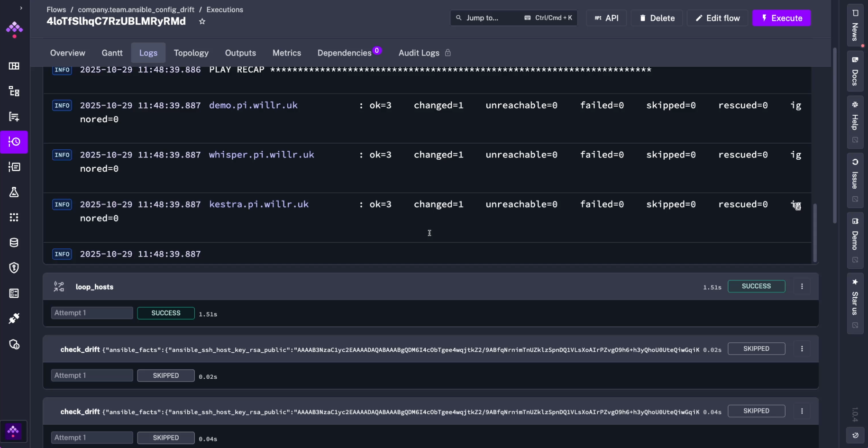Star the execution 4loTfSlhqC7RzUBLMRyRMd

[x=202, y=21]
